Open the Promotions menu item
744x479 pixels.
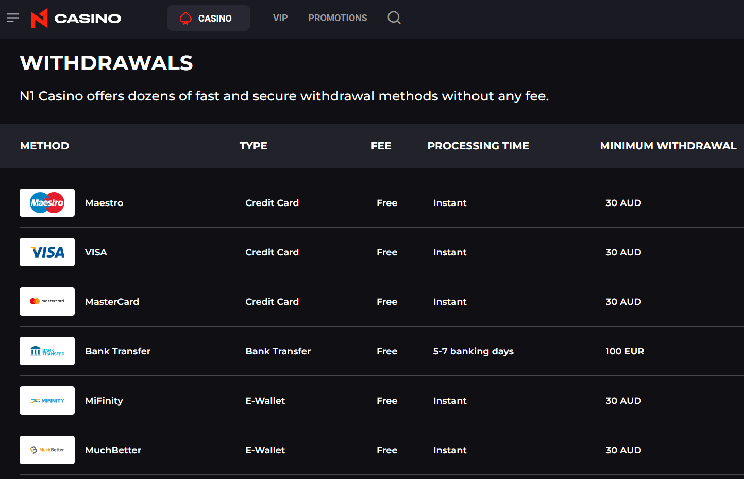(x=337, y=18)
